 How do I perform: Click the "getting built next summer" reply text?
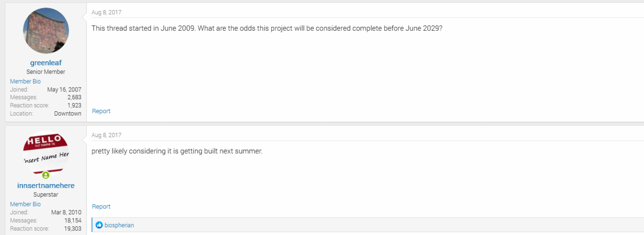click(x=177, y=151)
